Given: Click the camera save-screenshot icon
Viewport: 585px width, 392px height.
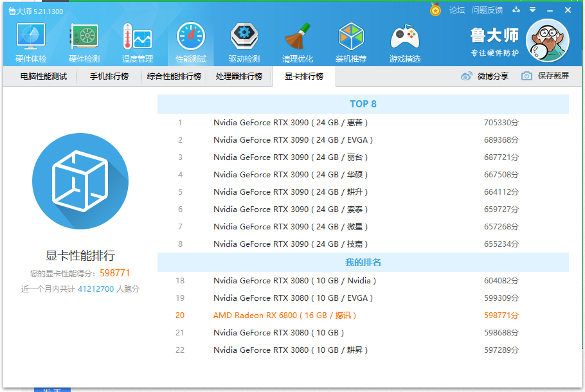Looking at the screenshot, I should tap(526, 76).
